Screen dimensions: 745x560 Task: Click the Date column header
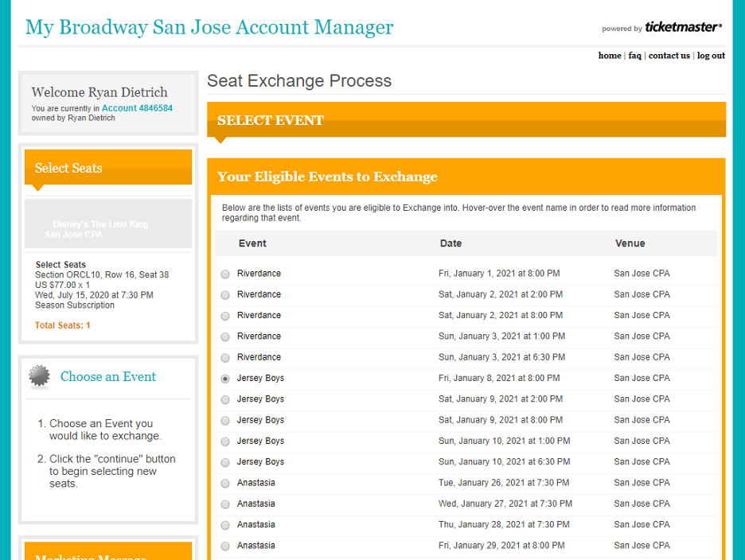point(451,243)
